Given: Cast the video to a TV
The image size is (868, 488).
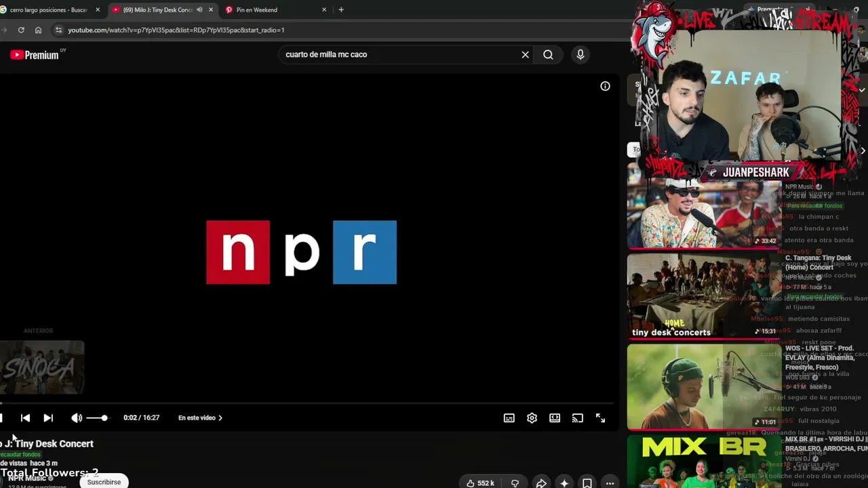Looking at the screenshot, I should tap(578, 418).
